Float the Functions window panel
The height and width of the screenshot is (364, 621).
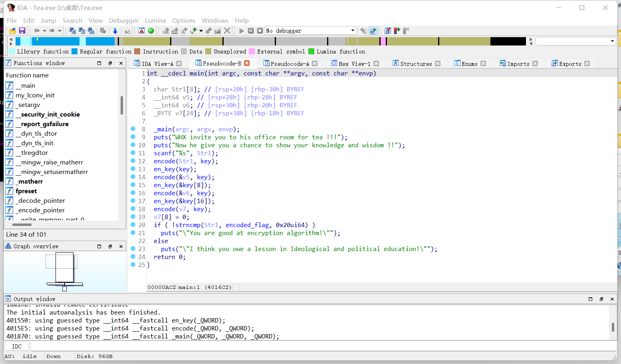click(110, 63)
